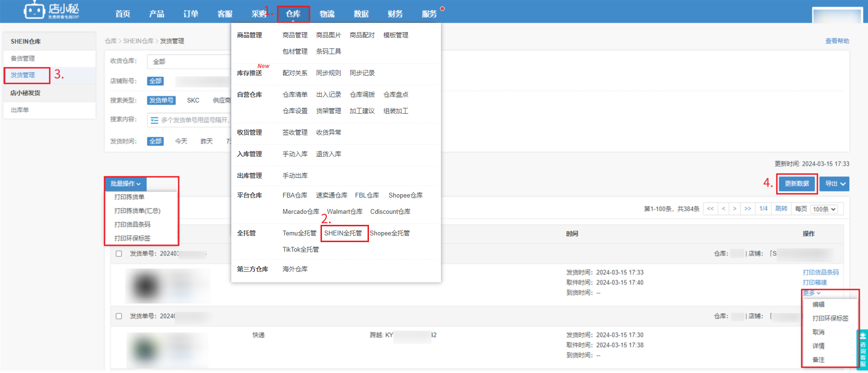Open 订单 in top navigation
Image resolution: width=868 pixels, height=373 pixels.
pos(190,14)
